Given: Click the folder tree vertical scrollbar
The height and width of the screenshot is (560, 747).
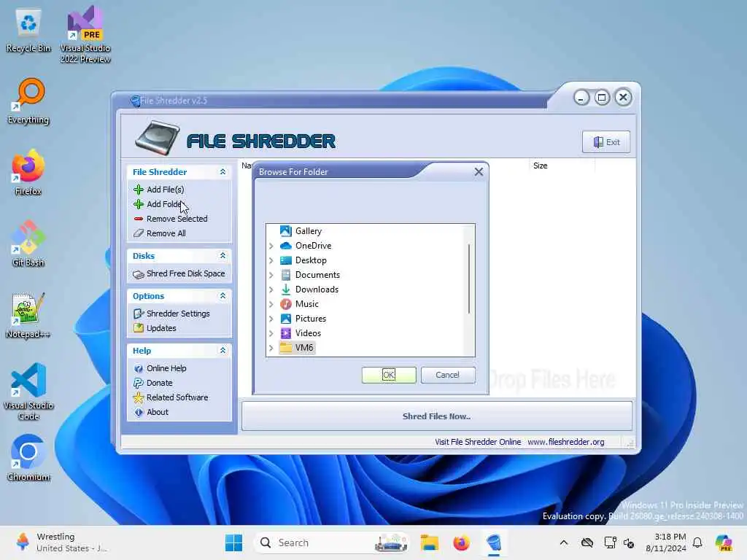Looking at the screenshot, I should point(469,279).
